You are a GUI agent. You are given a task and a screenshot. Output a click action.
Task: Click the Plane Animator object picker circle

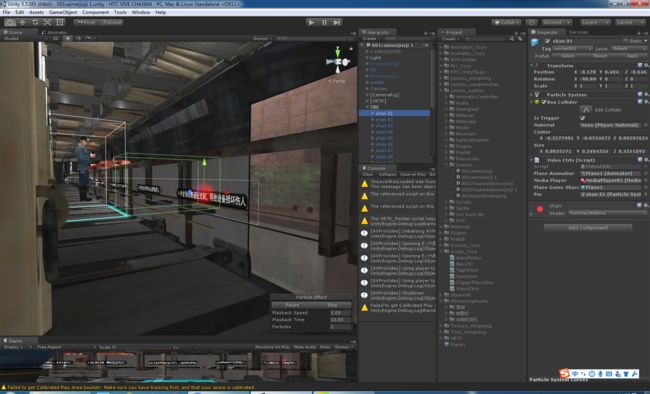[x=646, y=173]
